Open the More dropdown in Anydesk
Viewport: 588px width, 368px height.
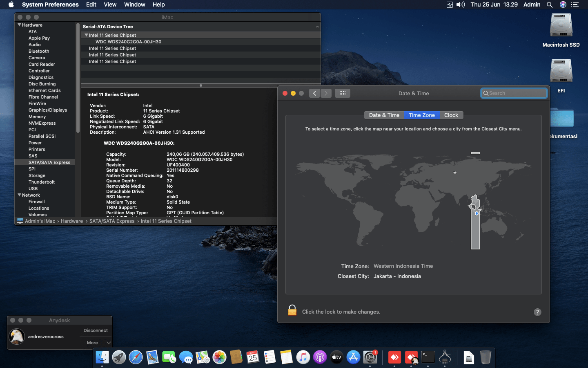tap(96, 343)
